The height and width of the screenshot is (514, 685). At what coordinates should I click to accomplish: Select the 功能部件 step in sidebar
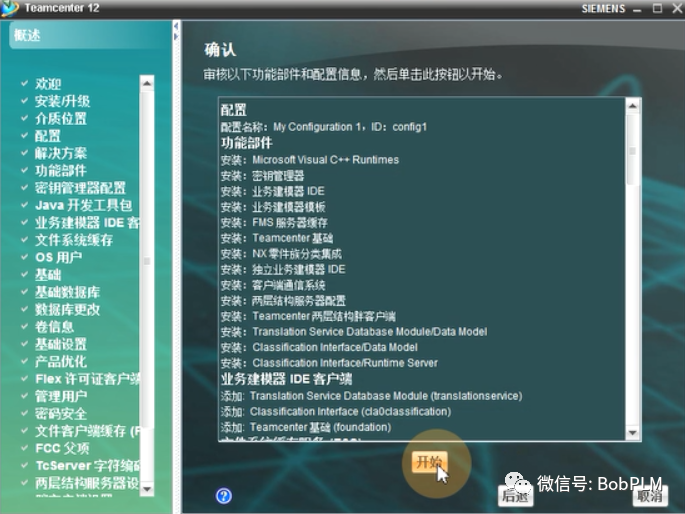(61, 171)
